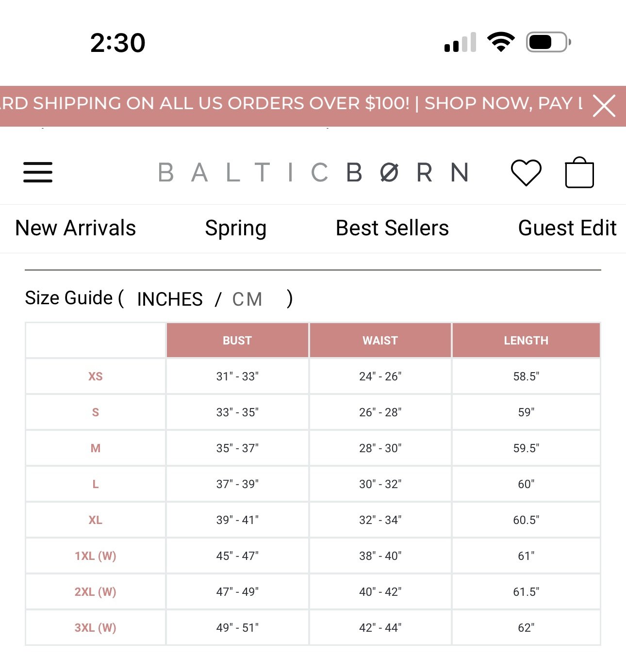Viewport: 626px width, 672px height.
Task: Go to New Arrivals tab
Action: point(76,228)
